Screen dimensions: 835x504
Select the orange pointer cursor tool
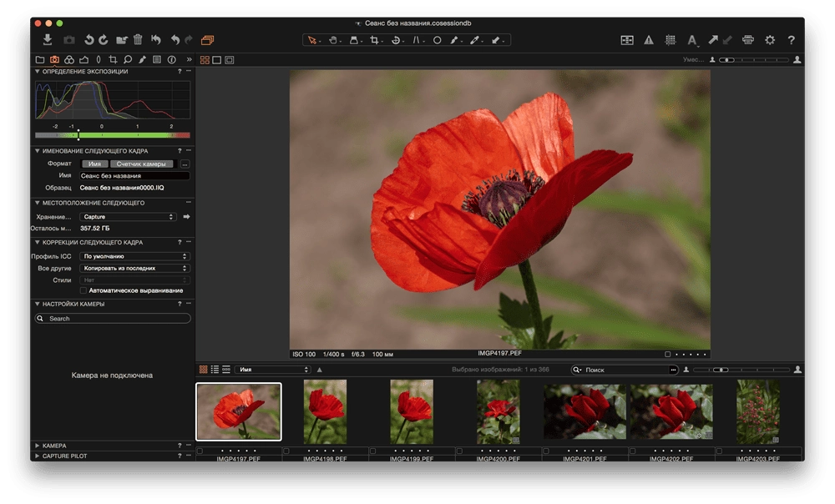tap(312, 40)
